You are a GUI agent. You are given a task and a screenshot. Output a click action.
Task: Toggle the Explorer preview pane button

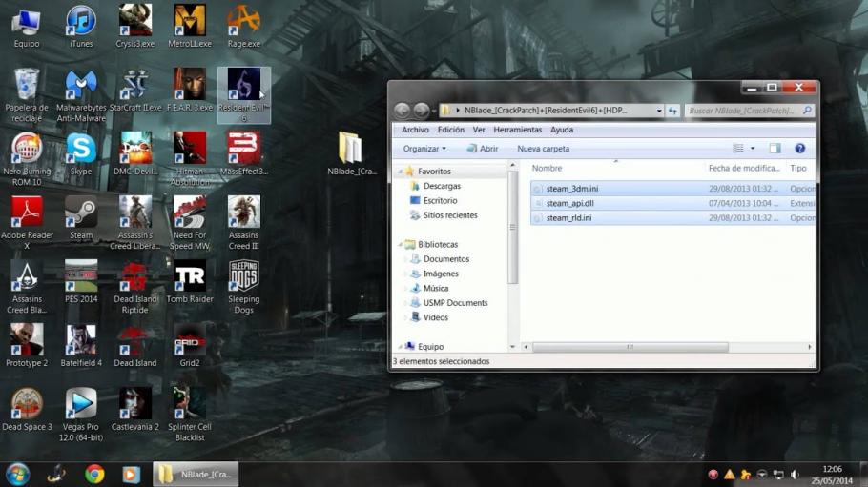coord(775,149)
